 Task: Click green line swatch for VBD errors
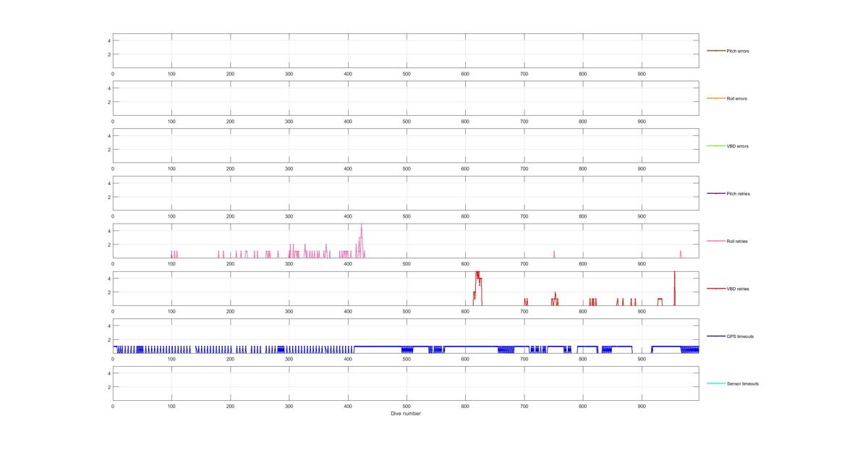pos(716,146)
